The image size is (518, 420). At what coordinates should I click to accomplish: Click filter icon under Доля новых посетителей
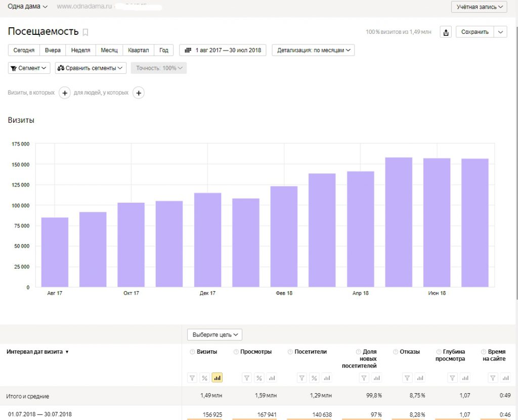(364, 378)
